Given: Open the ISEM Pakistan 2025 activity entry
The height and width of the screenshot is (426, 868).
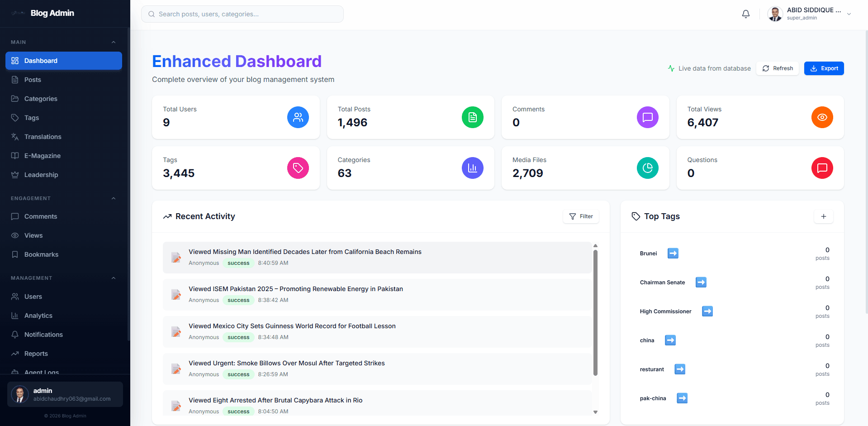Looking at the screenshot, I should coord(377,294).
